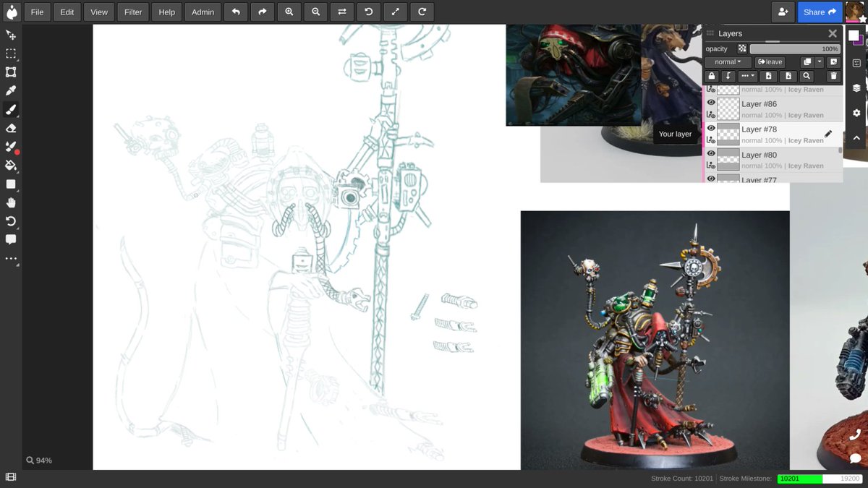868x488 pixels.
Task: Start a voice call with the phone icon
Action: [855, 435]
